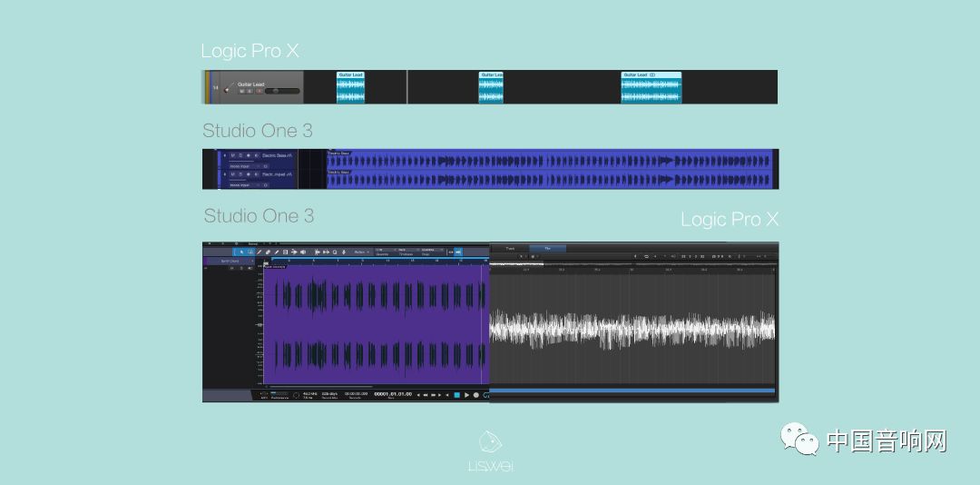This screenshot has height=485, width=980.
Task: Click the Play button in Studio One transport
Action: [467, 395]
